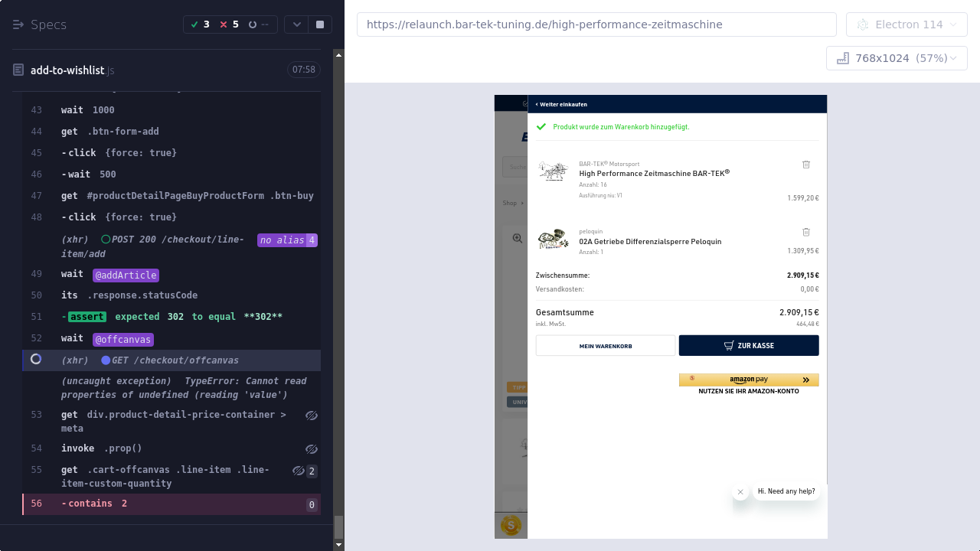Click the URL address field
The image size is (980, 551).
click(596, 24)
